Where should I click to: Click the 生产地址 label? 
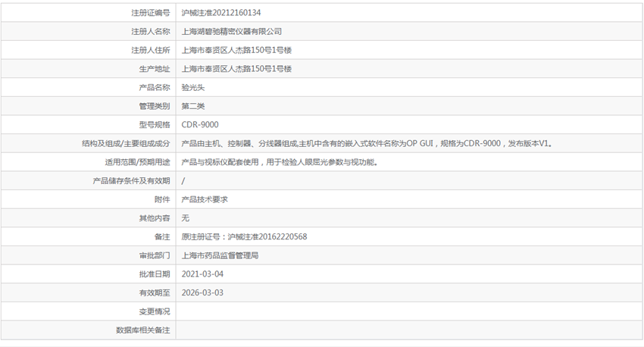pos(155,69)
